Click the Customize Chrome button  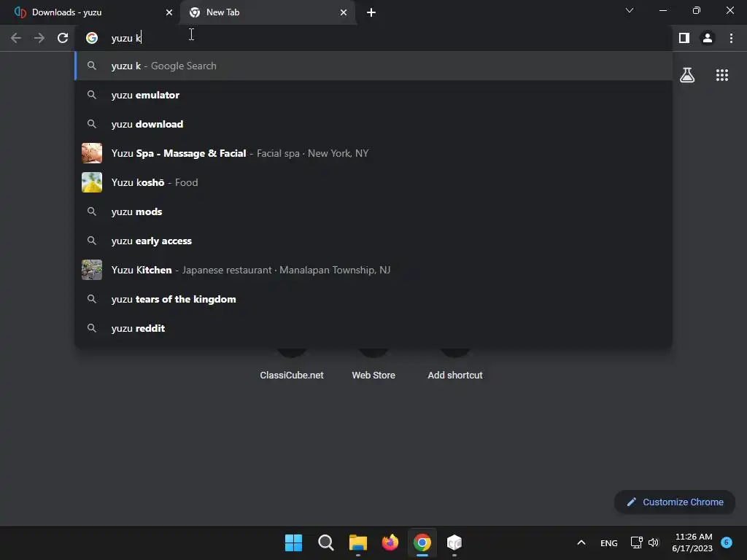pyautogui.click(x=675, y=502)
